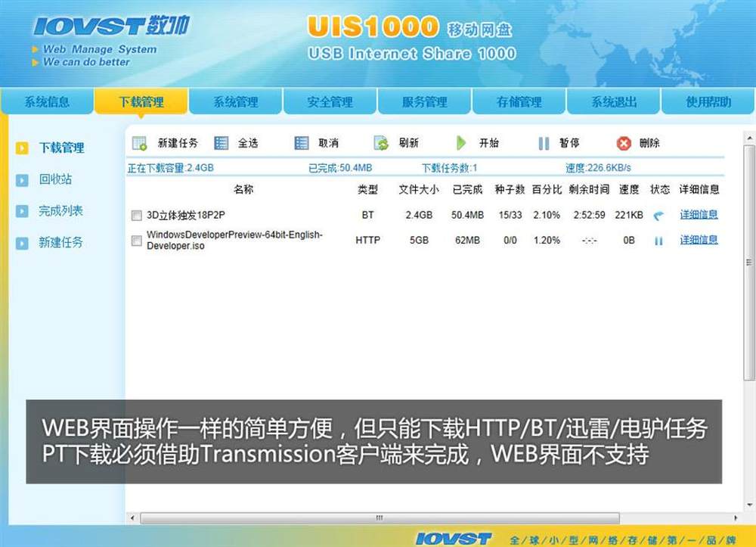Viewport: 756px width, 547px height.
Task: Click the 刷新 refresh icon
Action: [381, 143]
